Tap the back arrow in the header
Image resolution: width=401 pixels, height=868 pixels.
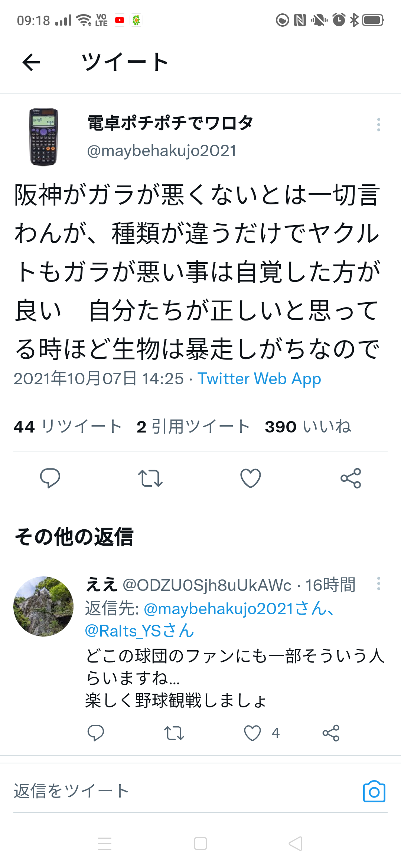31,62
